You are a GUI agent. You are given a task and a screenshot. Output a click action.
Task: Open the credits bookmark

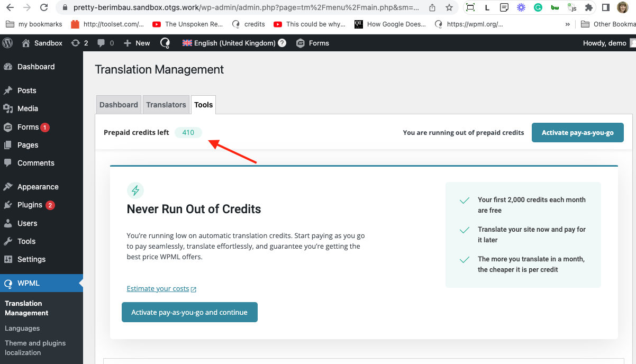(249, 24)
